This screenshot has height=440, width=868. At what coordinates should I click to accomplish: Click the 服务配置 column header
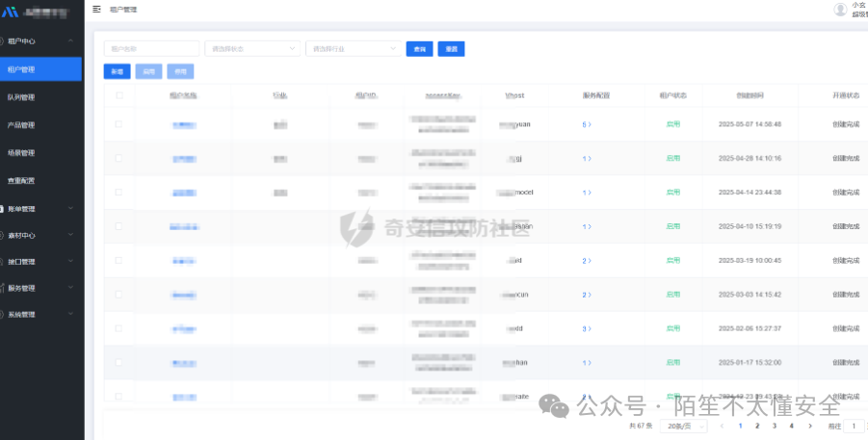[x=596, y=95]
